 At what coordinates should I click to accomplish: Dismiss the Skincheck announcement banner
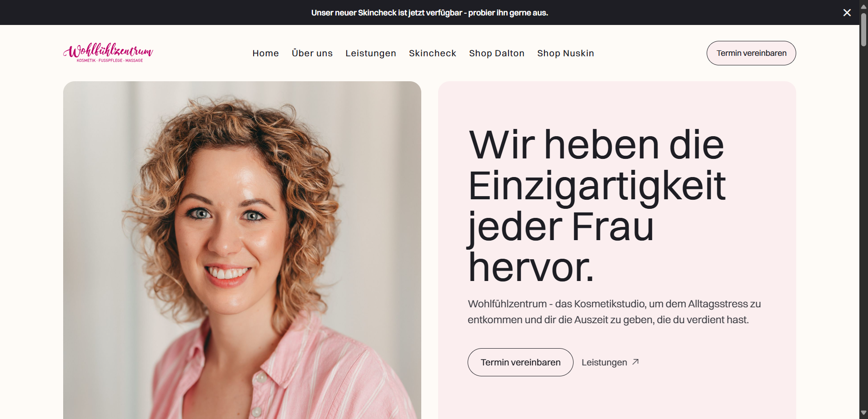tap(847, 13)
